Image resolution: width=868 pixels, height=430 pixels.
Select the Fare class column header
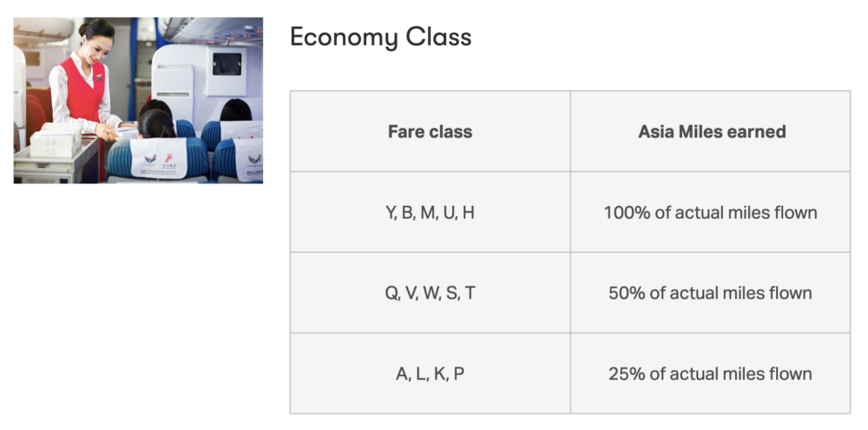(430, 132)
